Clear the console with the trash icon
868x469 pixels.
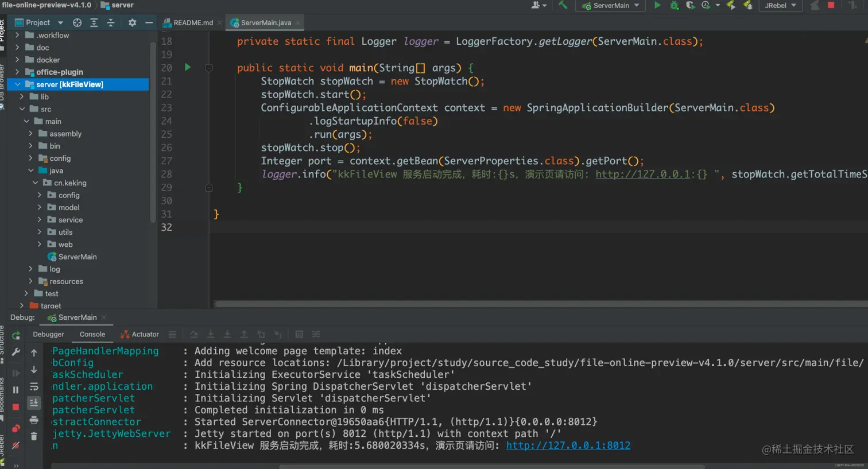pos(34,436)
